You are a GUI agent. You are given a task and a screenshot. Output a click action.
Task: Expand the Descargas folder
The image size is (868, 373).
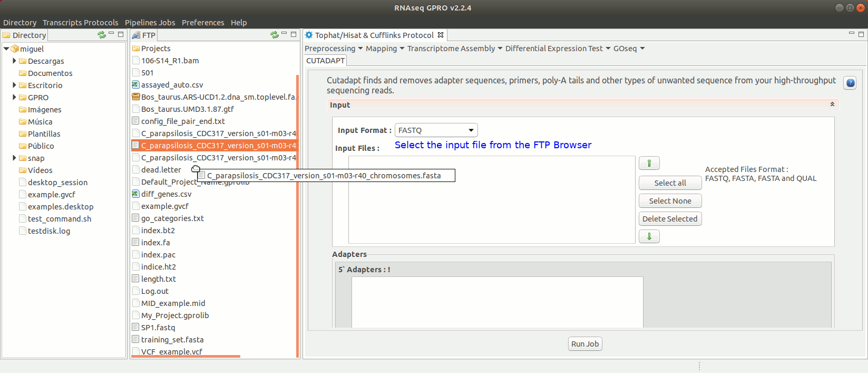tap(14, 61)
